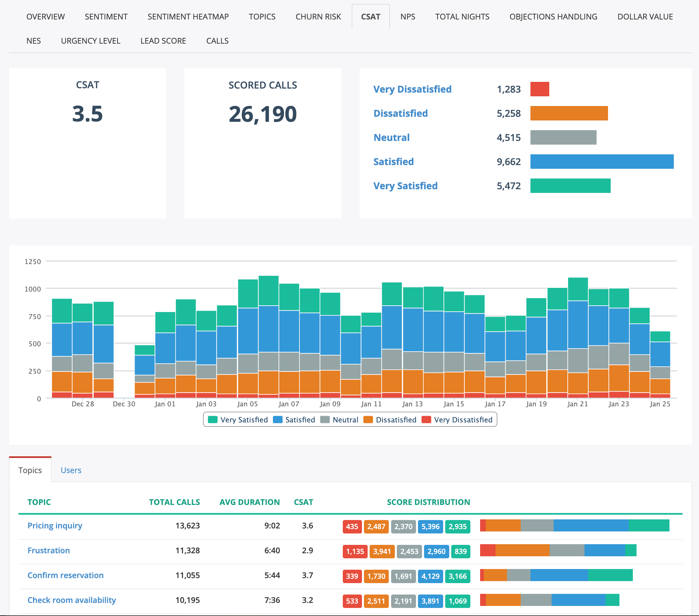Open Very Dissatisfied score link

click(x=412, y=89)
